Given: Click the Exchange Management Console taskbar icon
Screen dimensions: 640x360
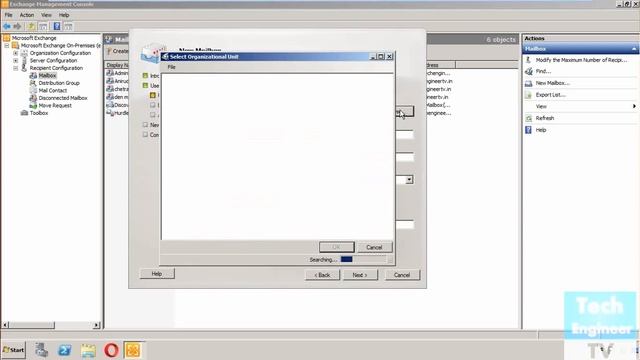Looking at the screenshot, I should coord(133,350).
